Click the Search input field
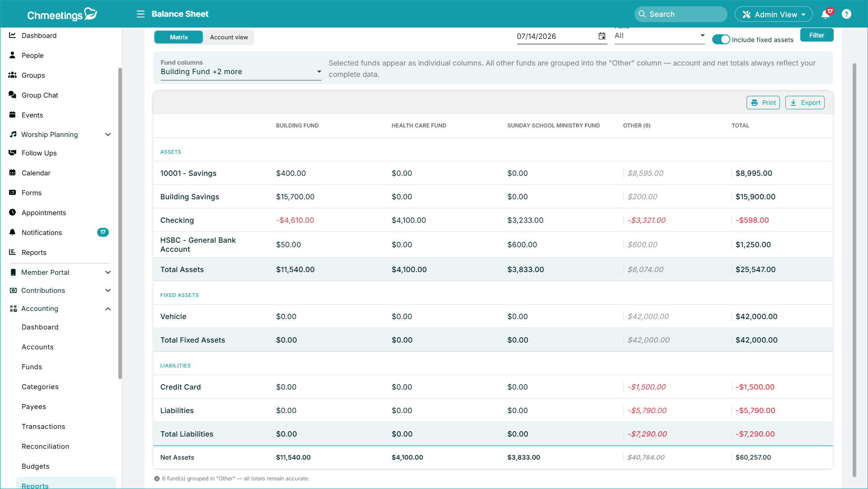Screen dimensions: 868x489 [681, 14]
